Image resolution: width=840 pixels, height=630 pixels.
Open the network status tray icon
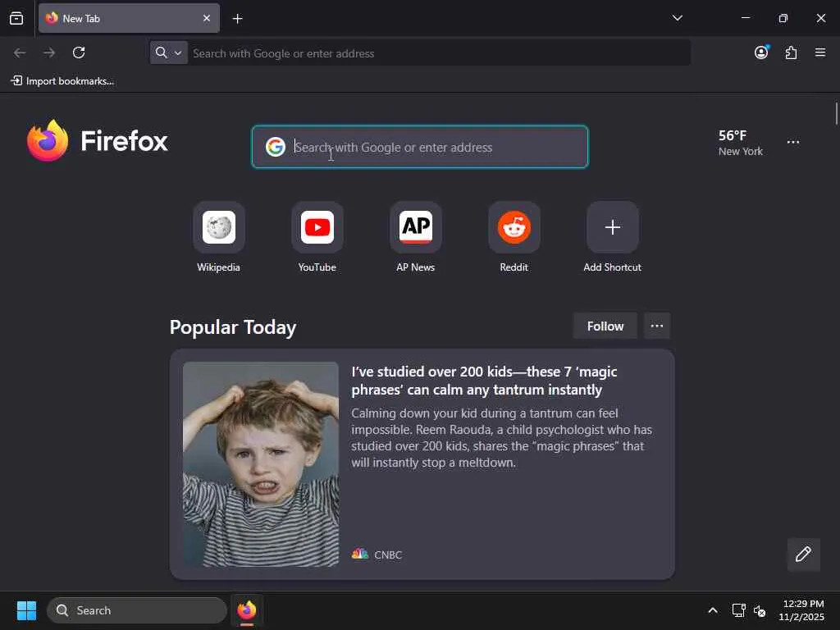point(739,610)
